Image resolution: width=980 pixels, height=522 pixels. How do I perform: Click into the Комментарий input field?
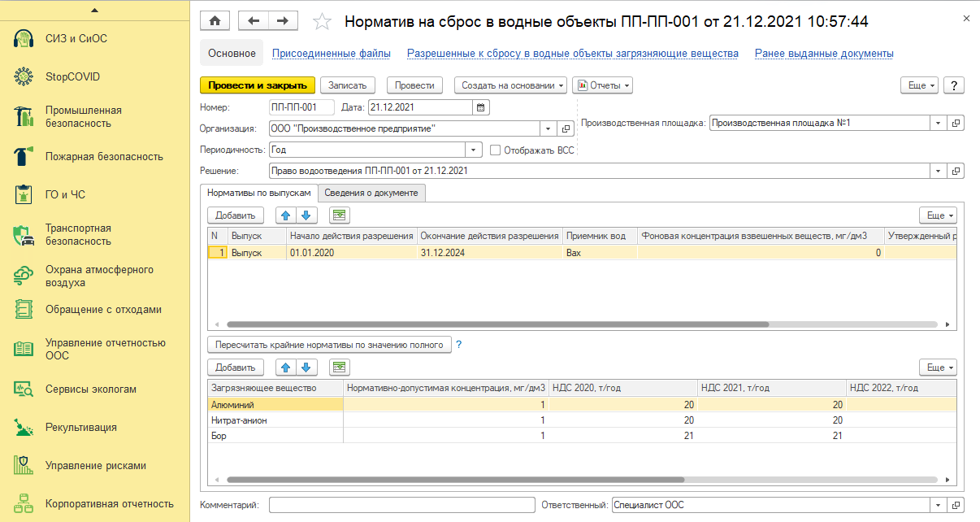pyautogui.click(x=401, y=505)
